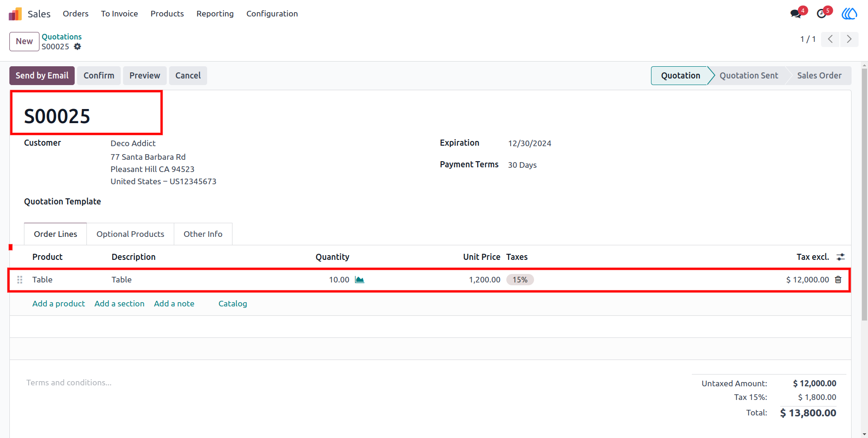Select the Quotation status stage
The height and width of the screenshot is (438, 868).
click(680, 76)
